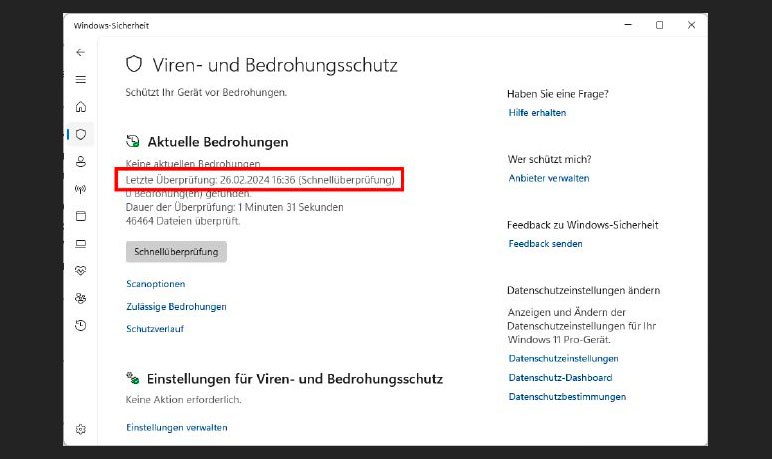The image size is (772, 459).
Task: Open Datenschutzeinstellungen link
Action: (x=563, y=359)
